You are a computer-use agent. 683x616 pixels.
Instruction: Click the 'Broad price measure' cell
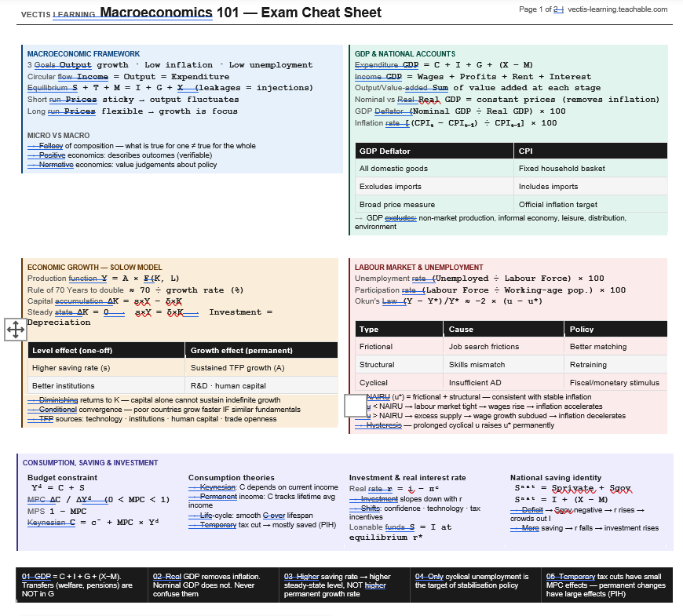434,204
